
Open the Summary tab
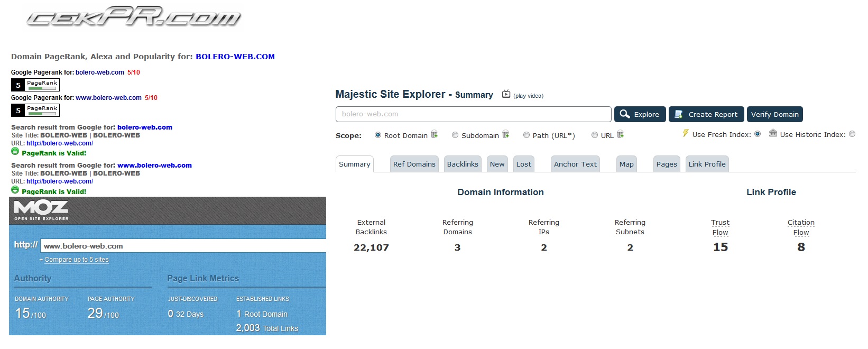tap(355, 164)
